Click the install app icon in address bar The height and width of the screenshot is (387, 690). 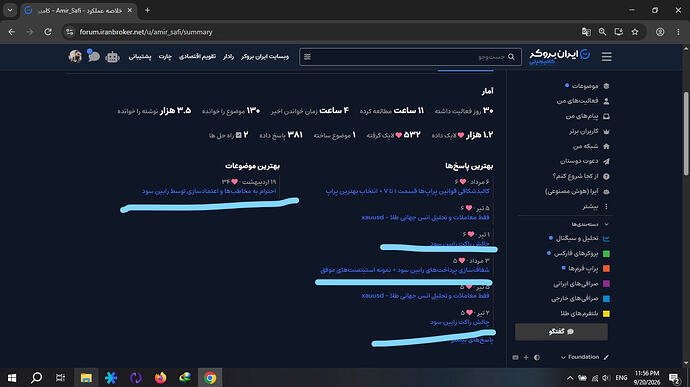click(x=619, y=32)
